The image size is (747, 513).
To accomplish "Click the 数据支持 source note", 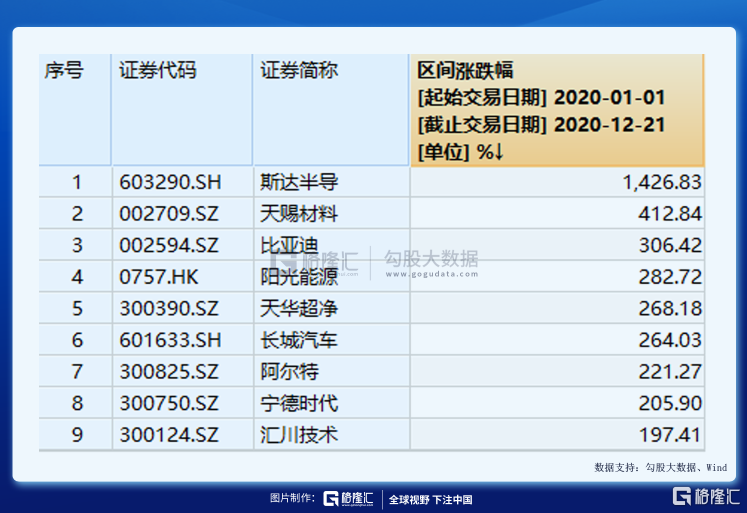I will tap(660, 467).
